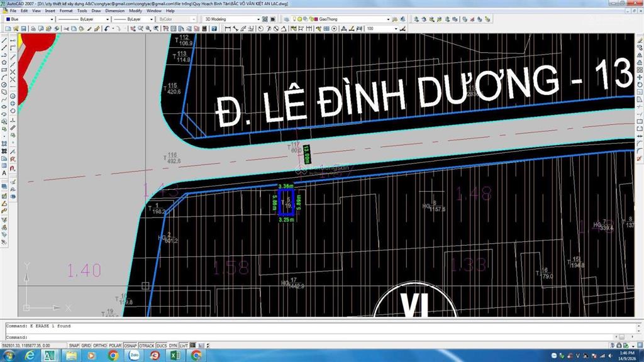
Task: Toggle POLAR tracking in status bar
Action: [115, 346]
